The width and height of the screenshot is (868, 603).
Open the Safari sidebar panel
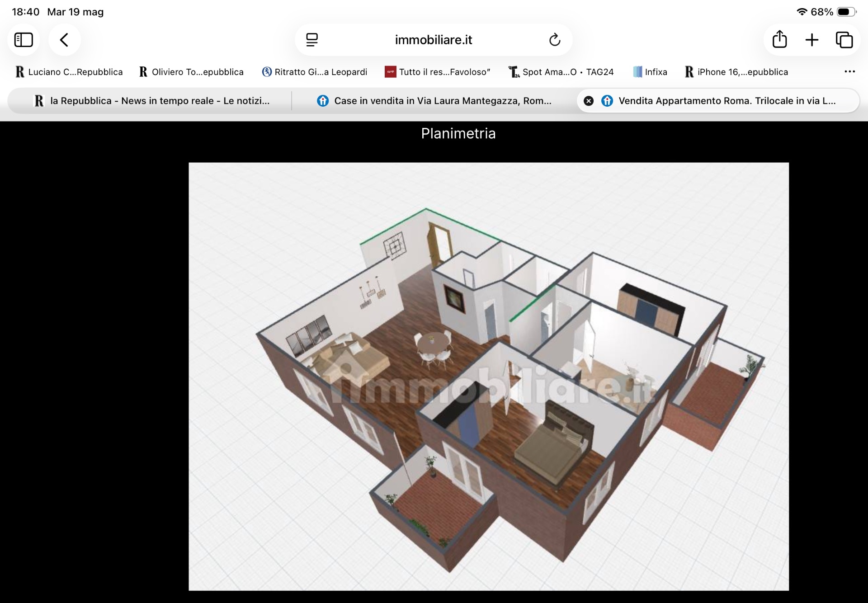coord(24,40)
